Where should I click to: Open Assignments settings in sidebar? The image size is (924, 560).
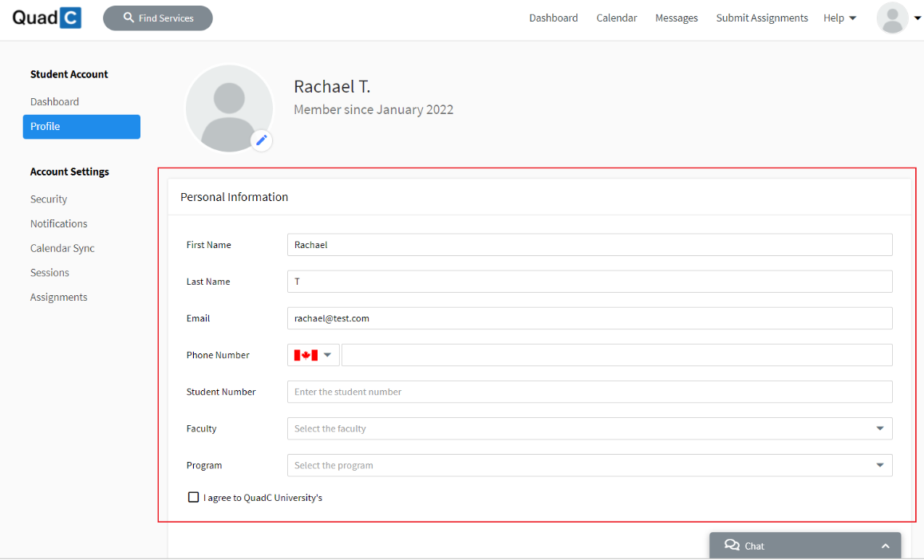[x=58, y=298]
